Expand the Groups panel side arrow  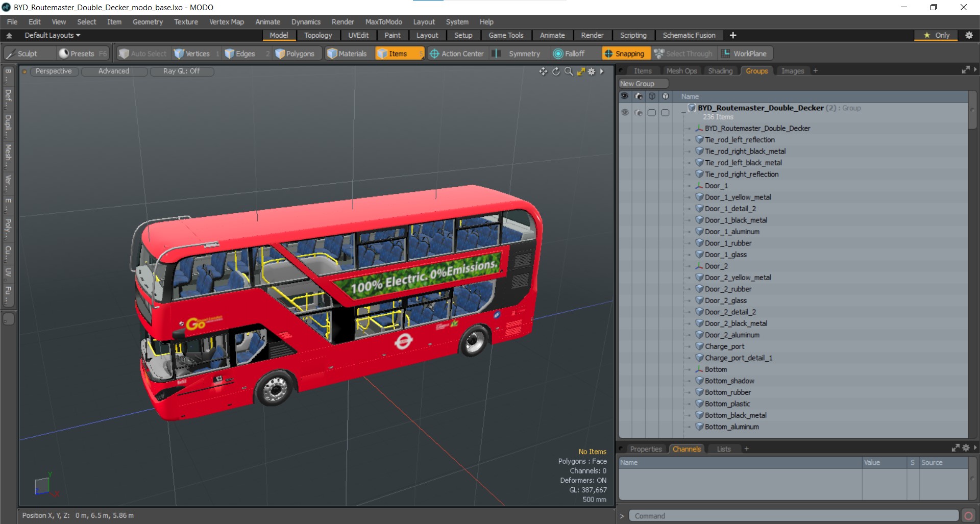click(x=975, y=69)
